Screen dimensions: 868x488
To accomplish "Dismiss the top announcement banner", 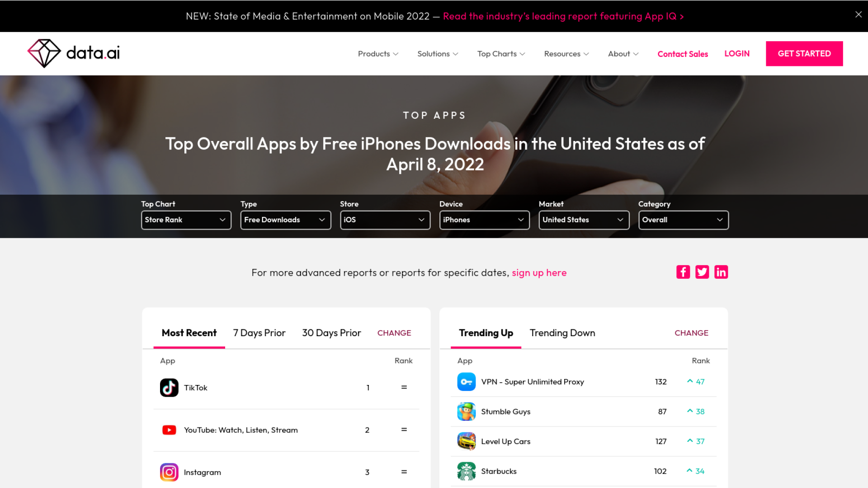I will point(858,14).
